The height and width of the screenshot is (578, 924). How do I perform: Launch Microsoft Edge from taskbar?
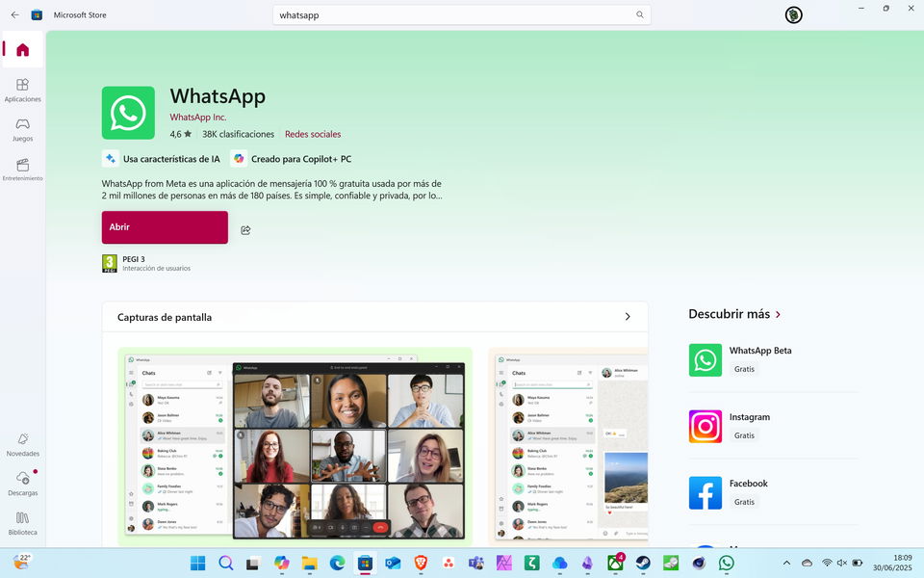click(x=337, y=564)
